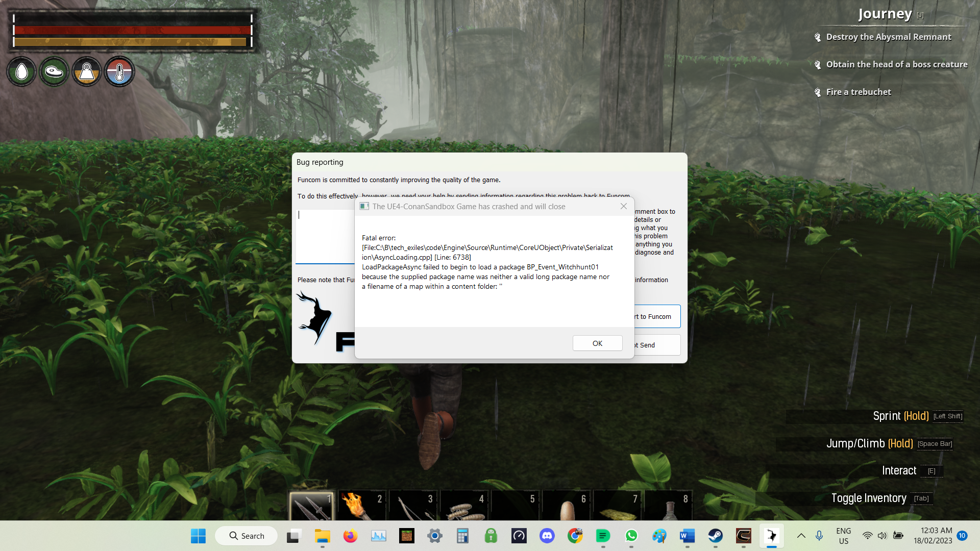Image resolution: width=980 pixels, height=551 pixels.
Task: Open the Windows Start menu
Action: pyautogui.click(x=198, y=536)
